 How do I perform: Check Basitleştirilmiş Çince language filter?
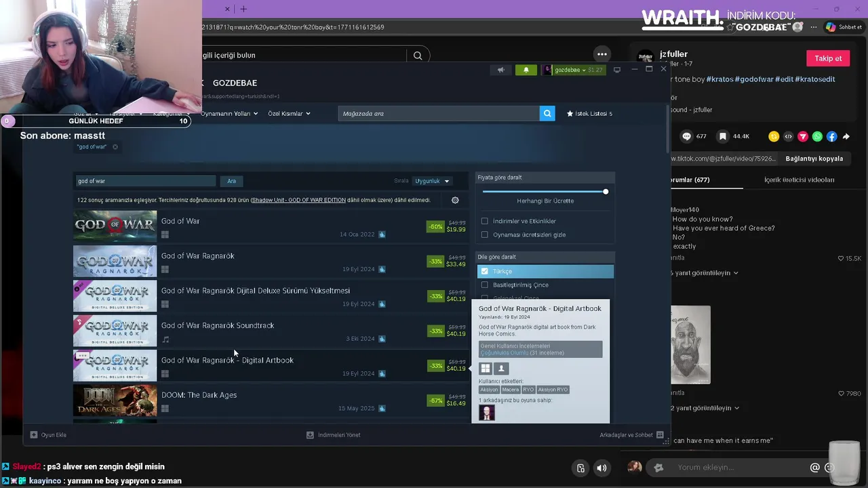[x=484, y=285]
